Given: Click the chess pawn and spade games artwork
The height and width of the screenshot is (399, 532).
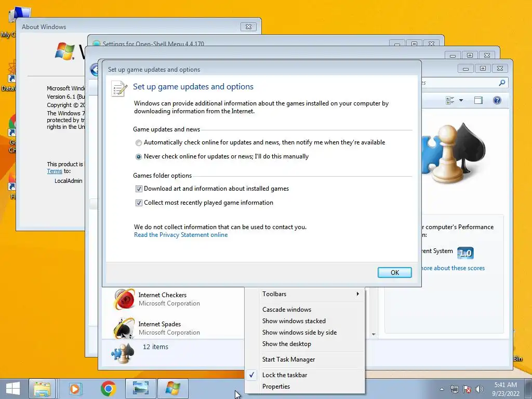Looking at the screenshot, I should coord(453,153).
